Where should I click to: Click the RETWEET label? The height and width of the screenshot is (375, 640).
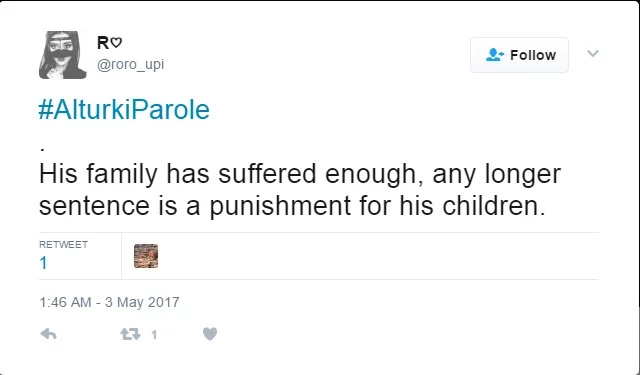point(63,244)
